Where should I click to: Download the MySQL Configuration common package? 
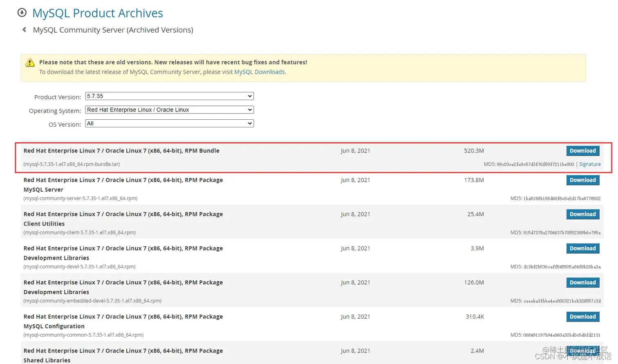coord(583,317)
